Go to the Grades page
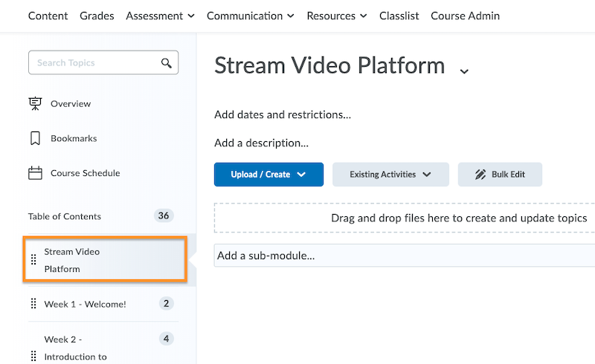 pyautogui.click(x=97, y=16)
